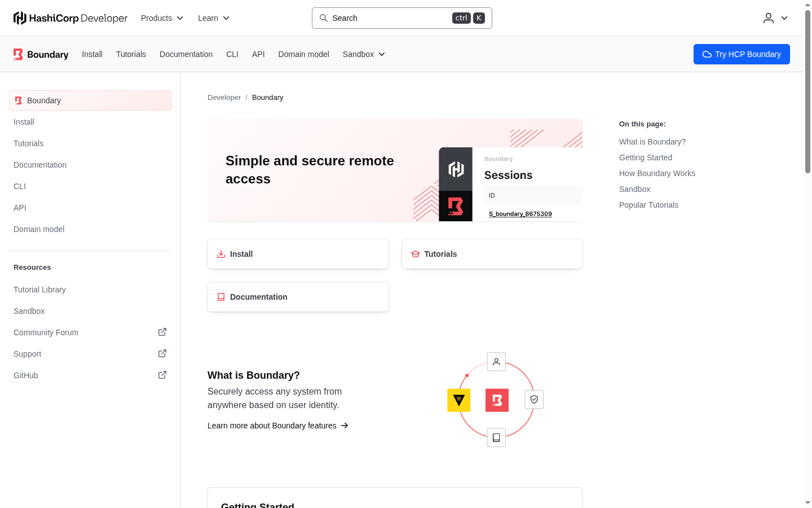
Task: Jump to What is Boundary? section
Action: [652, 142]
